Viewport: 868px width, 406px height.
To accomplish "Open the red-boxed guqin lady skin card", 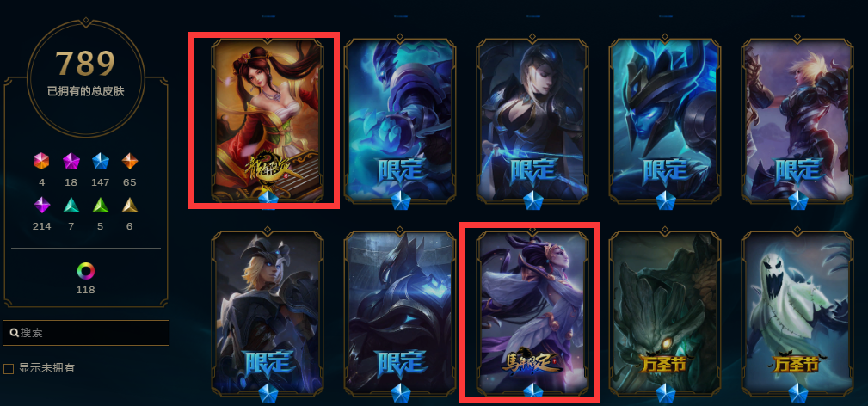I will (x=268, y=120).
